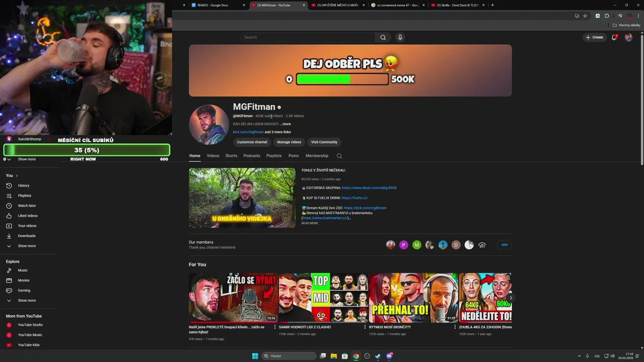
Task: Click the Create button
Action: pyautogui.click(x=594, y=37)
